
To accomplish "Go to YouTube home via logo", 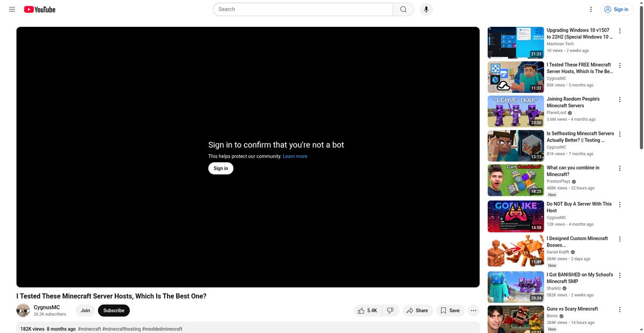I will point(40,9).
